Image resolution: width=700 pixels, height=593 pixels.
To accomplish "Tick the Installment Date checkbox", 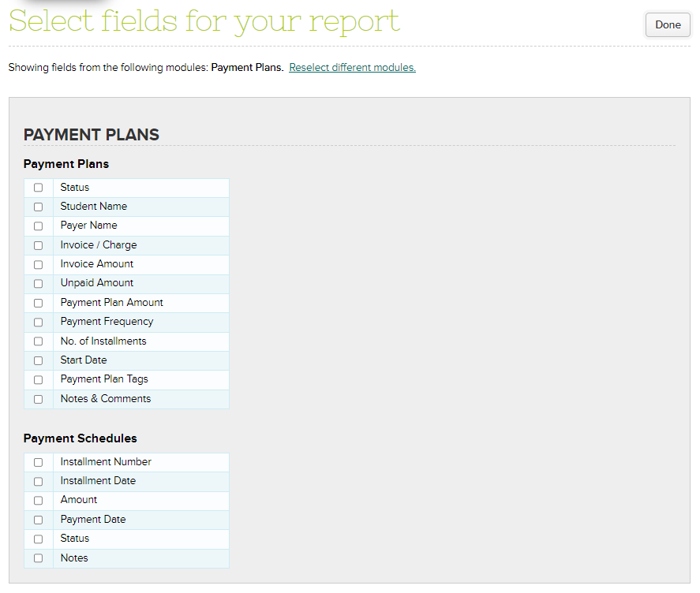I will point(38,481).
